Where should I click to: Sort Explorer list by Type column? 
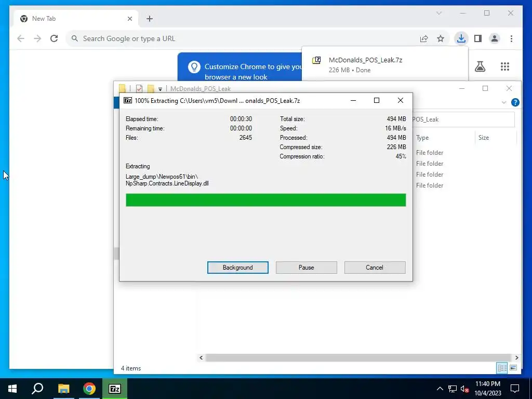[422, 137]
